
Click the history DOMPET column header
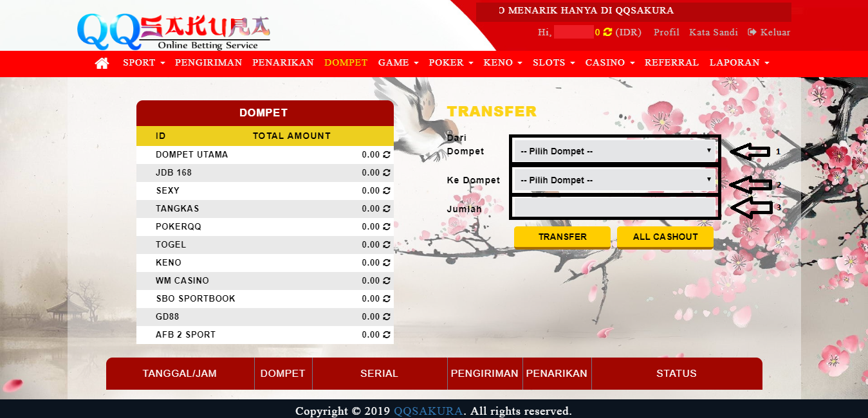[283, 374]
